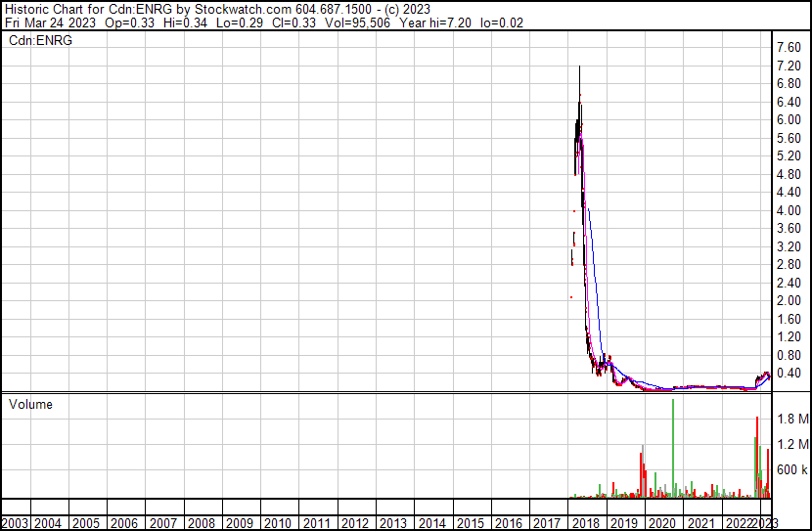Click the Cdn:ENRG ticker label in chart
Viewport: 812px width, 531px height.
40,41
